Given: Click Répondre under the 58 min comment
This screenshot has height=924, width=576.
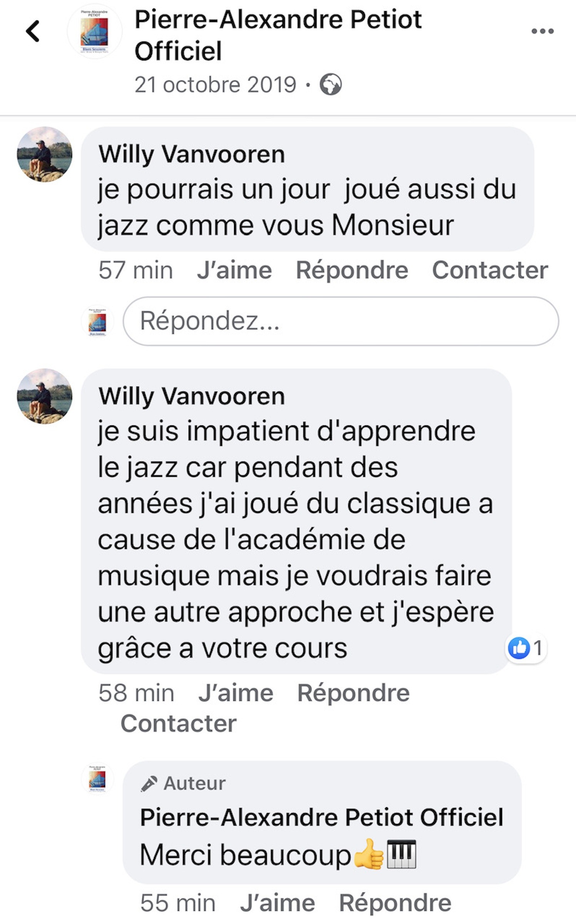Looking at the screenshot, I should click(x=353, y=693).
